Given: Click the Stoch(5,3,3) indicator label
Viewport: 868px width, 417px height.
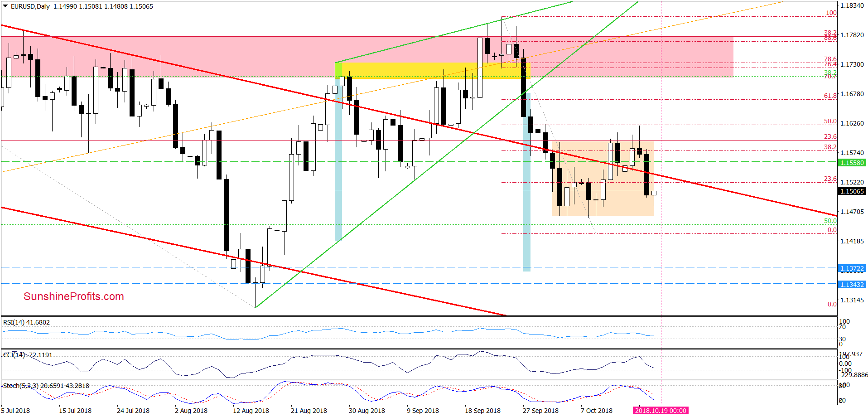Looking at the screenshot, I should pyautogui.click(x=46, y=386).
